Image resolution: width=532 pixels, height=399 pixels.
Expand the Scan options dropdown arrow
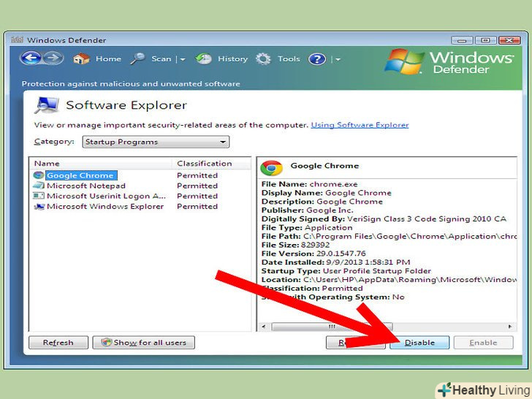[183, 59]
